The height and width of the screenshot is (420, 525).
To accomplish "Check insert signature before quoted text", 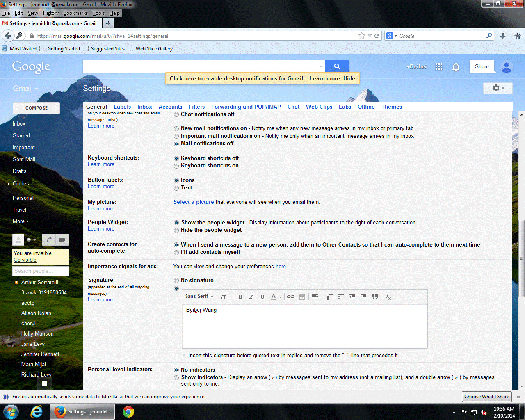I will pyautogui.click(x=185, y=355).
